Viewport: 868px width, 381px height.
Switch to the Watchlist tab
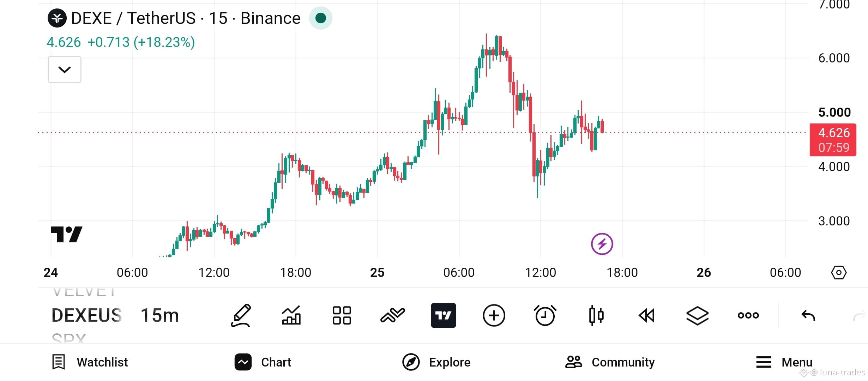[90, 362]
